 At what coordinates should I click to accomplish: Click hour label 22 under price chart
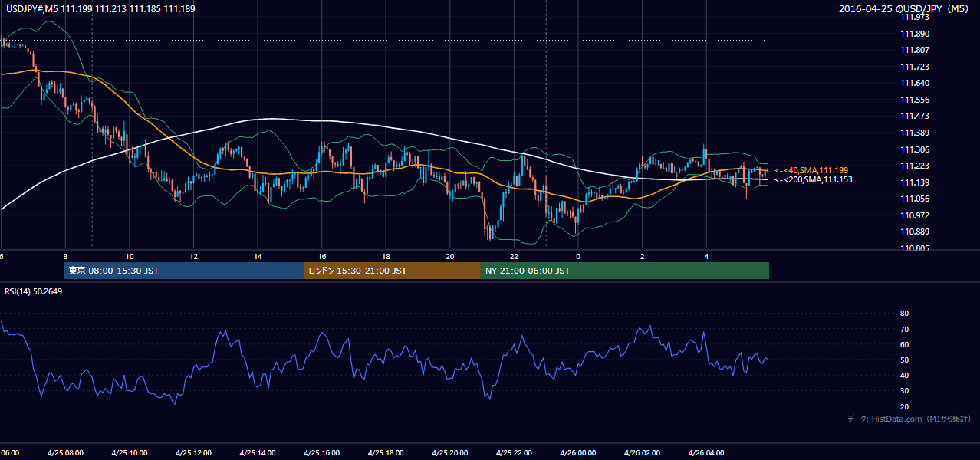(515, 257)
